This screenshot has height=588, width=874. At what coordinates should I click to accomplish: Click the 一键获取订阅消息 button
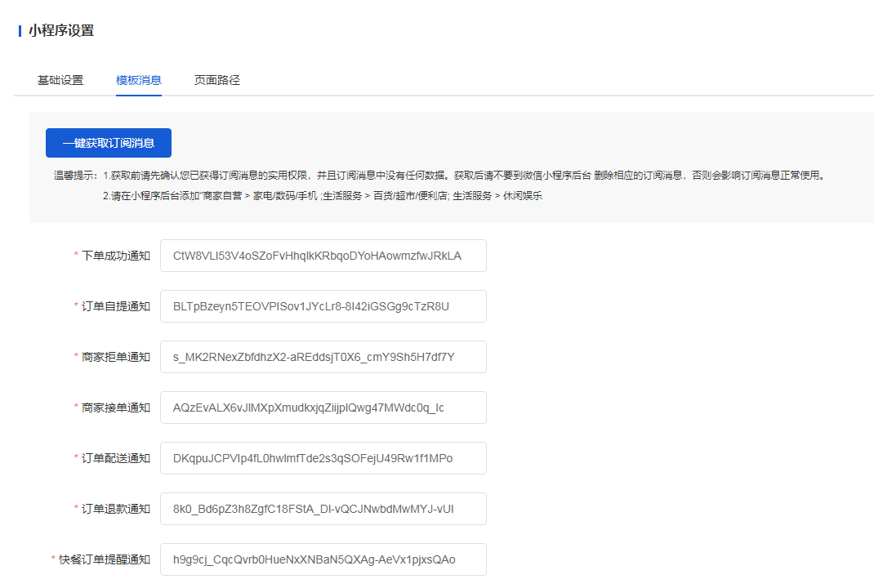(x=109, y=143)
